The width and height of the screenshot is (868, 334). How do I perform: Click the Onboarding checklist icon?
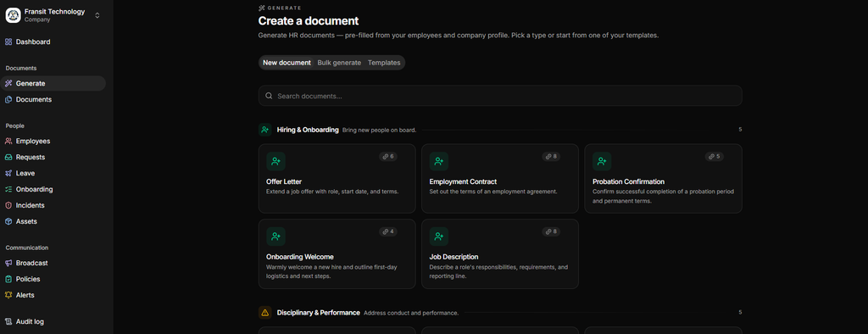pos(8,189)
